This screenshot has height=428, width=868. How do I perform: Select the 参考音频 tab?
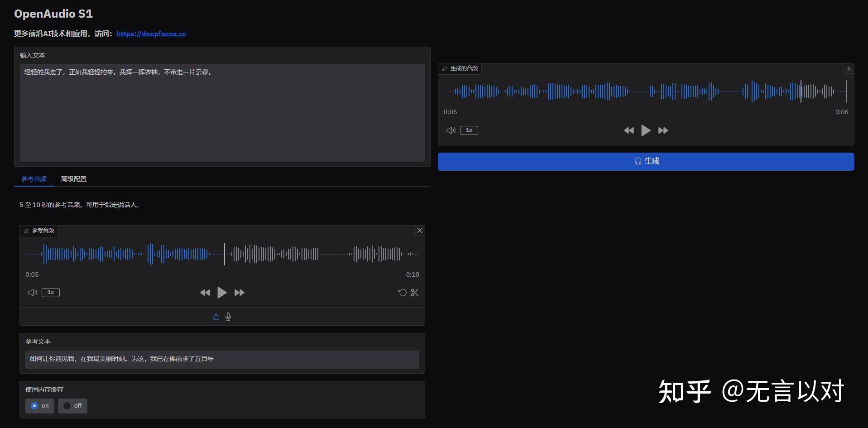[x=34, y=178]
